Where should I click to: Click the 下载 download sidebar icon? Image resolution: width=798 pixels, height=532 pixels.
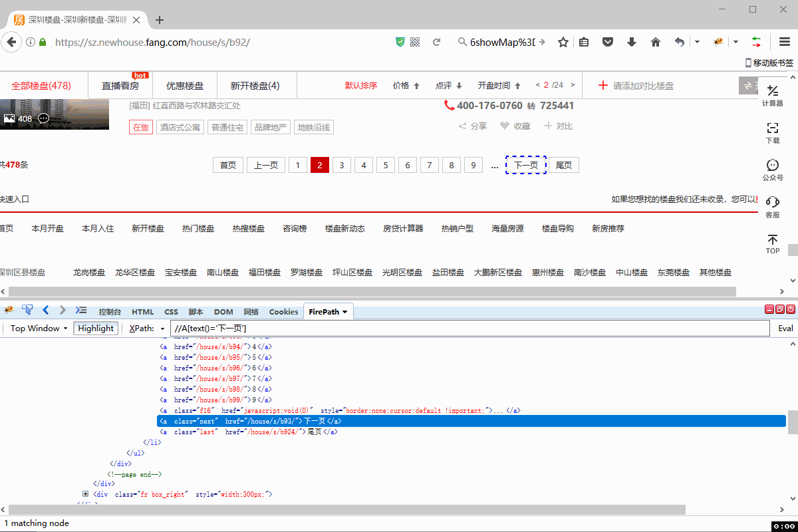click(x=773, y=133)
